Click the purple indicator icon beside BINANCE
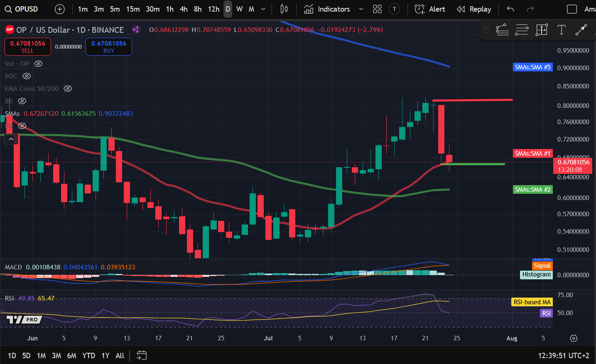The image size is (596, 364). (x=135, y=29)
